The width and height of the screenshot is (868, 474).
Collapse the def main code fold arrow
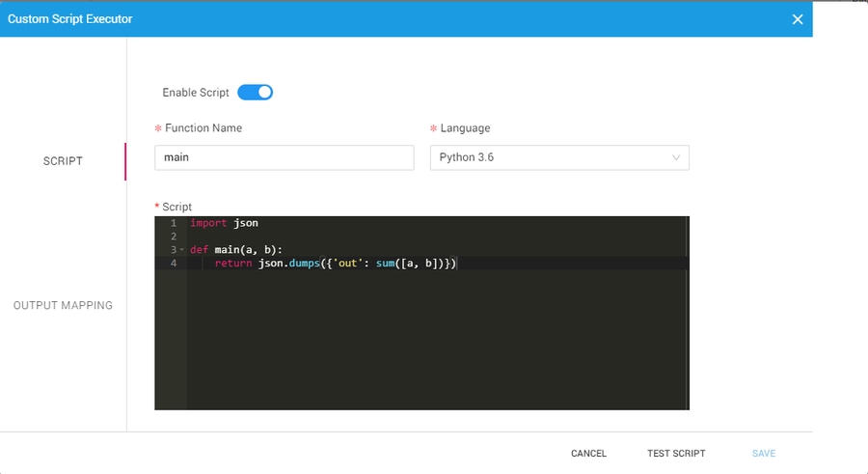tap(182, 250)
